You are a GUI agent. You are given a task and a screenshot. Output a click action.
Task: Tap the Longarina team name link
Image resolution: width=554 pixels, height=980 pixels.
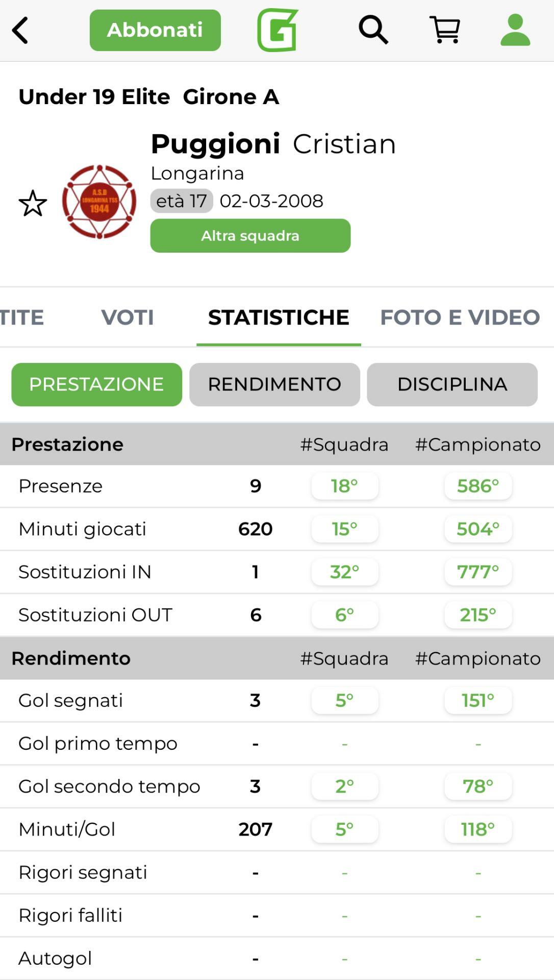tap(197, 174)
